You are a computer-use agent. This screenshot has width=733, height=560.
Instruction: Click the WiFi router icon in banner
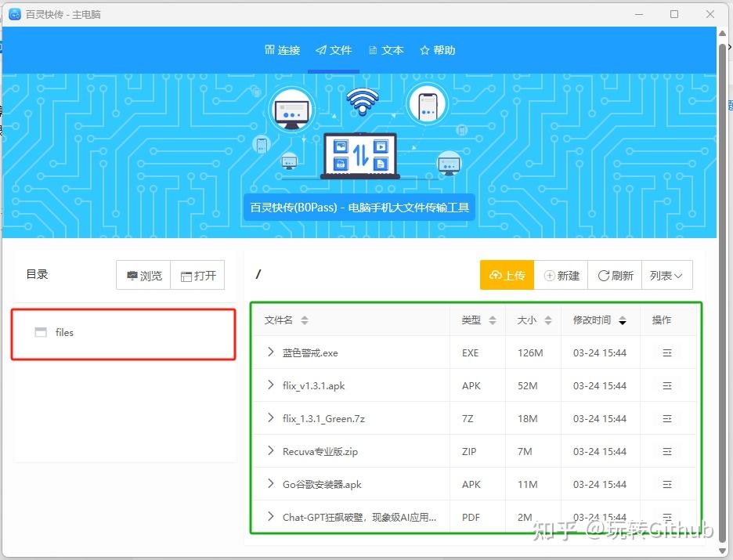pos(363,101)
